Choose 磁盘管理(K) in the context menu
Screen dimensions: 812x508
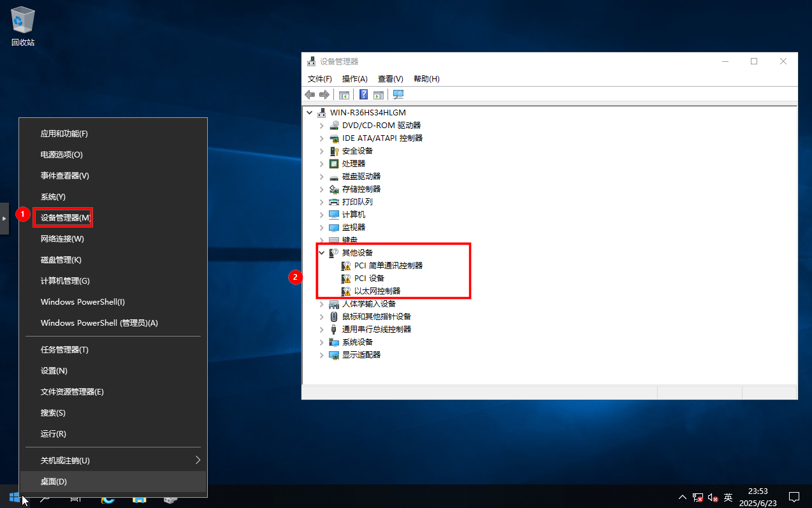[x=113, y=259]
